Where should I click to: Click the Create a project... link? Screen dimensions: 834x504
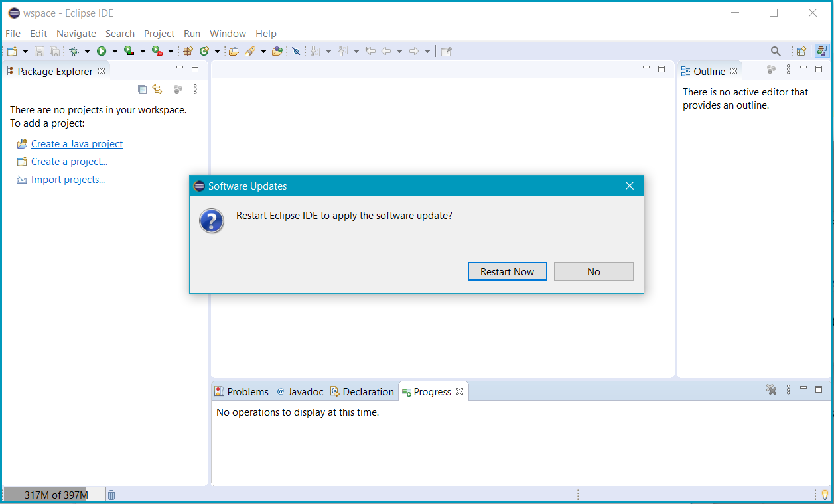coord(70,161)
